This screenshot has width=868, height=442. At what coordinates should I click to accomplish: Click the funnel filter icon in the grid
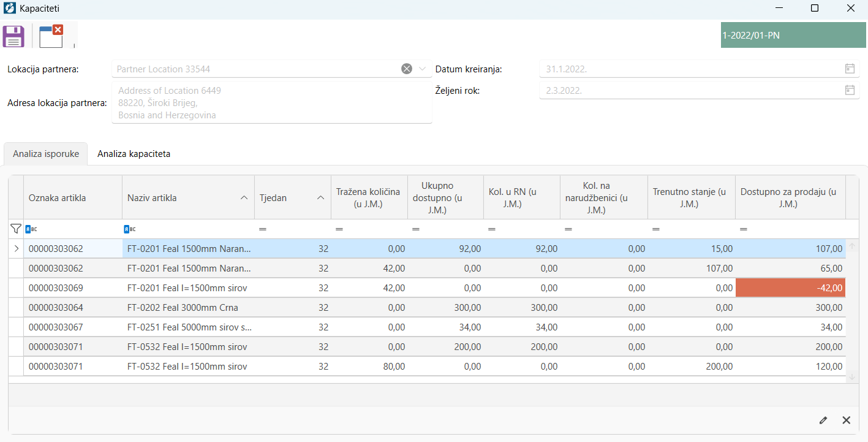(16, 229)
